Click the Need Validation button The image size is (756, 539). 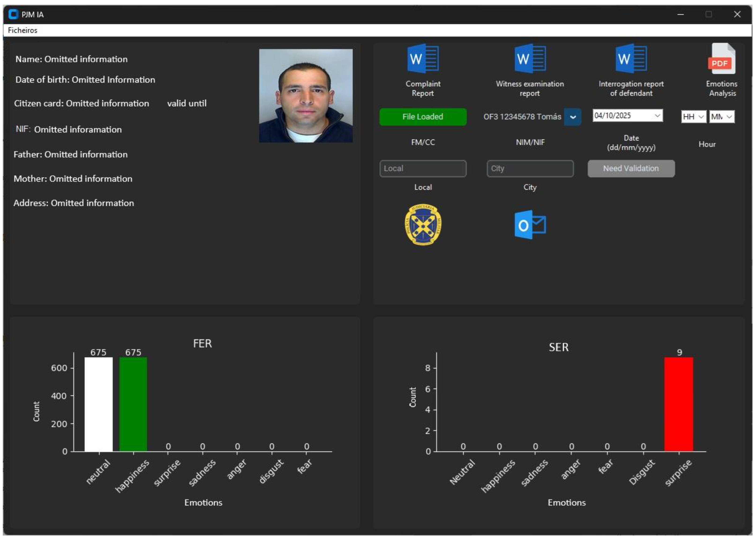[x=631, y=169]
